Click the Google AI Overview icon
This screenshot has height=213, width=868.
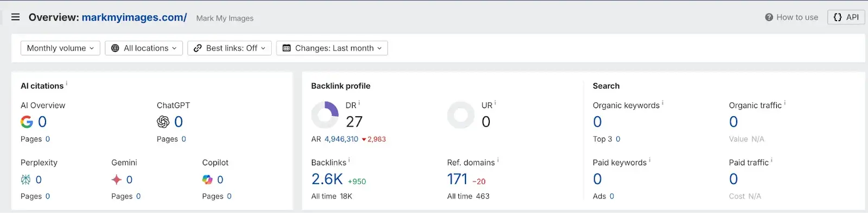pos(27,122)
